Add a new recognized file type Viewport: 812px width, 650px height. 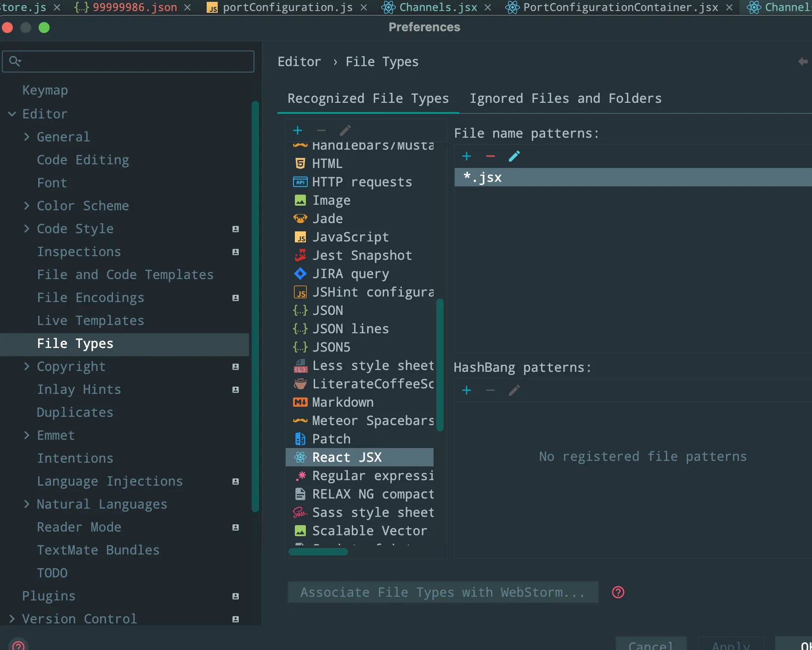point(298,131)
